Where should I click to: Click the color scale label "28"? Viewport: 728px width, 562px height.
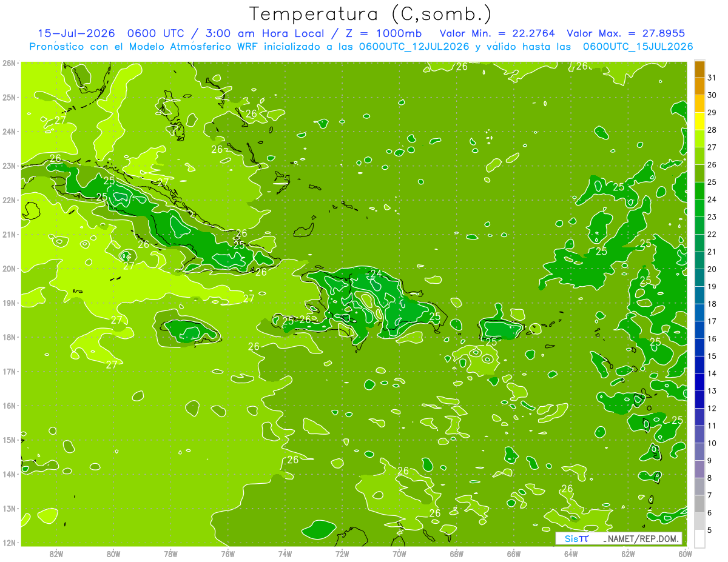[712, 130]
